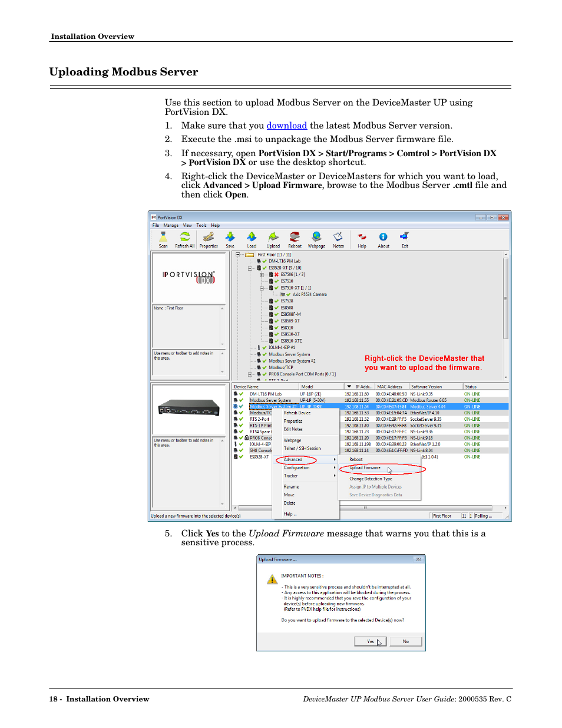562x728 pixels.
Task: Click the First Floor folder icon
Action: coord(250,255)
